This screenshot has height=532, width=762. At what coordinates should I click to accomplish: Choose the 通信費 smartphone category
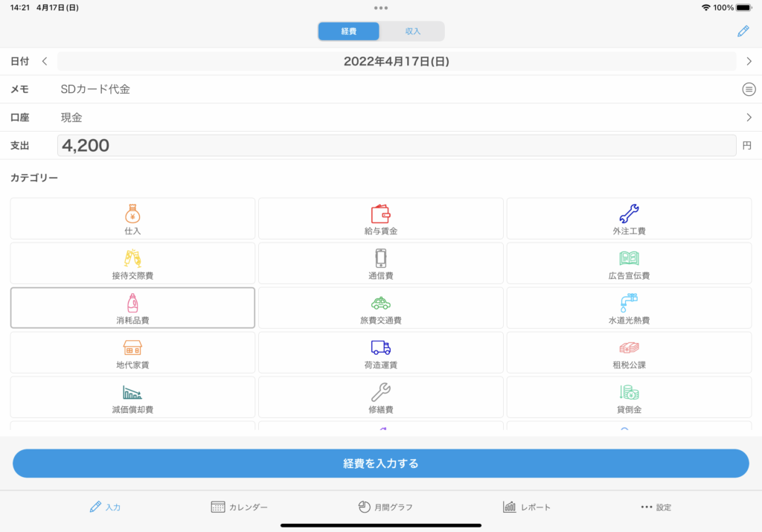[380, 263]
